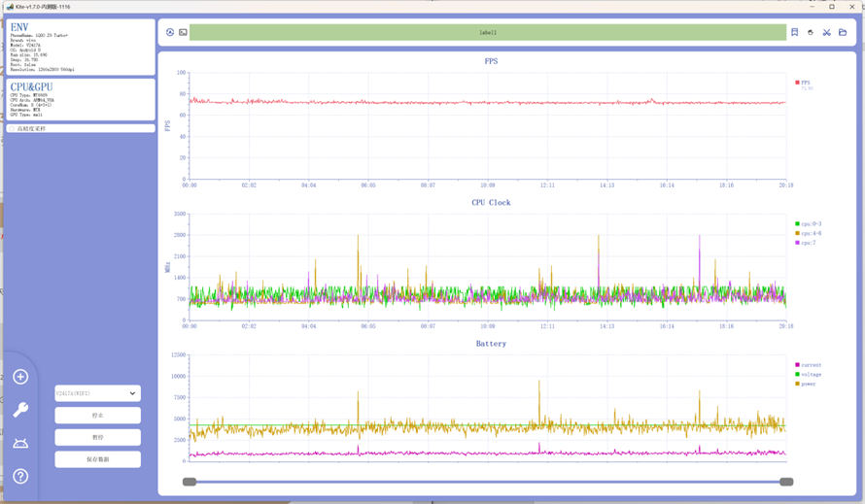The image size is (865, 504).
Task: Toggle the 高精度采样 radio option
Action: (x=12, y=128)
